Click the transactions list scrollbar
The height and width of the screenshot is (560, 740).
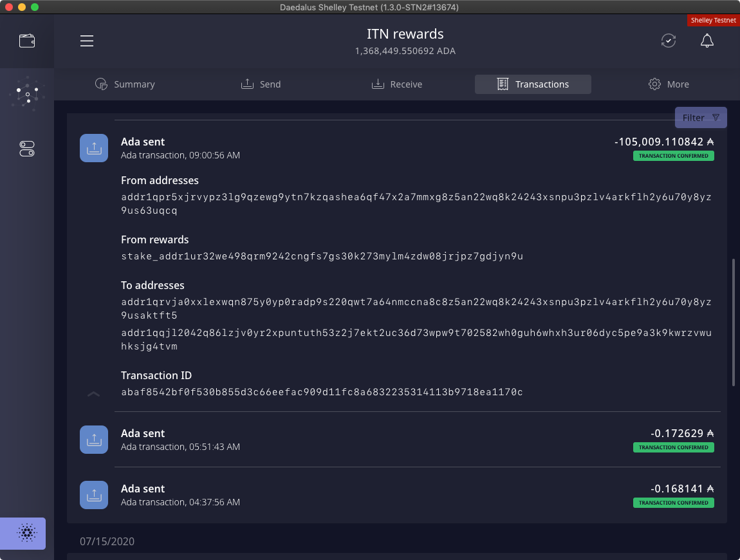tap(734, 322)
